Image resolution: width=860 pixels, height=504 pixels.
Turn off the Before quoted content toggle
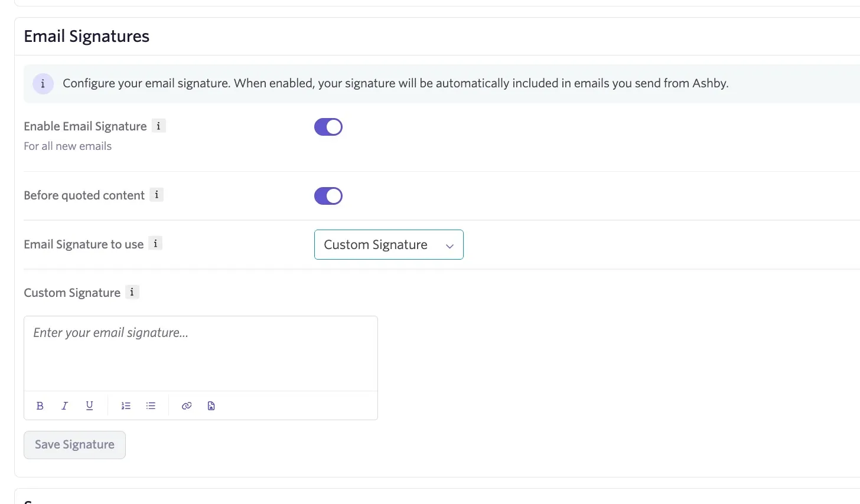(x=328, y=196)
